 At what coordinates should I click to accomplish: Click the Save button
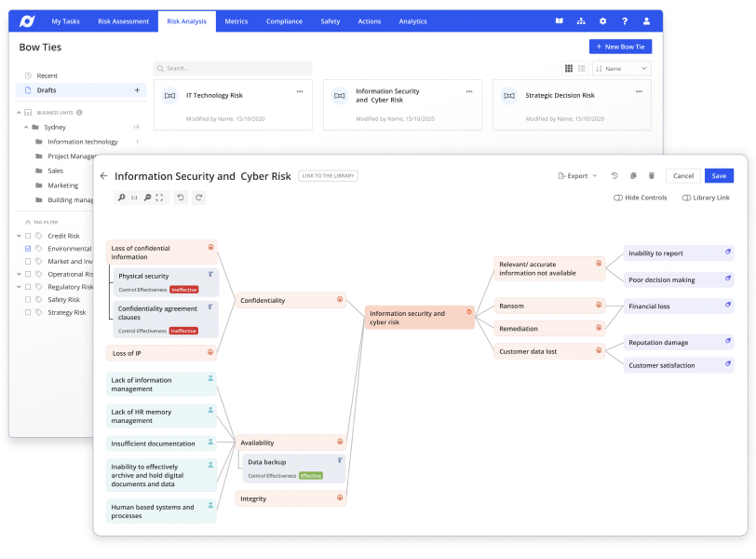[719, 176]
